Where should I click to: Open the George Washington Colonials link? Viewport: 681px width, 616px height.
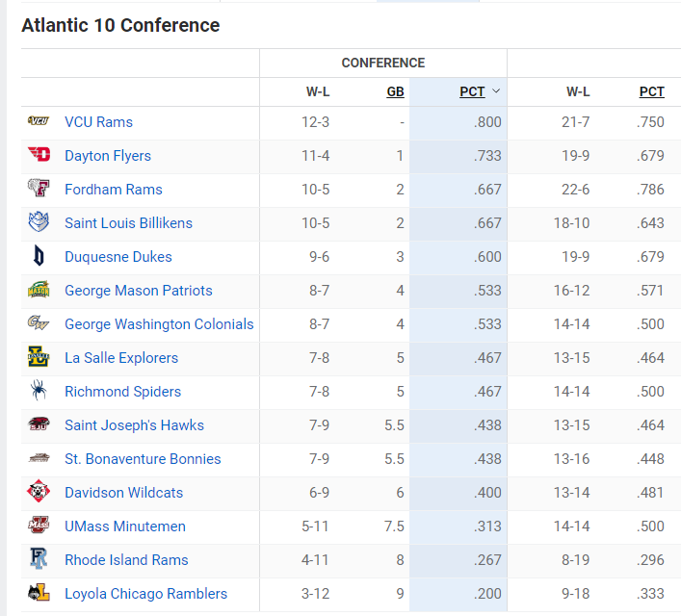(159, 324)
